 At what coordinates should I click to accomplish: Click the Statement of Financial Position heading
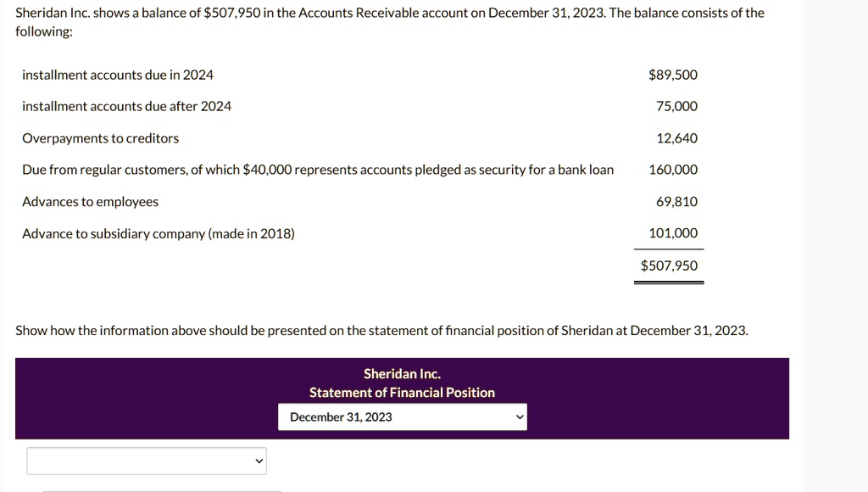tap(403, 393)
